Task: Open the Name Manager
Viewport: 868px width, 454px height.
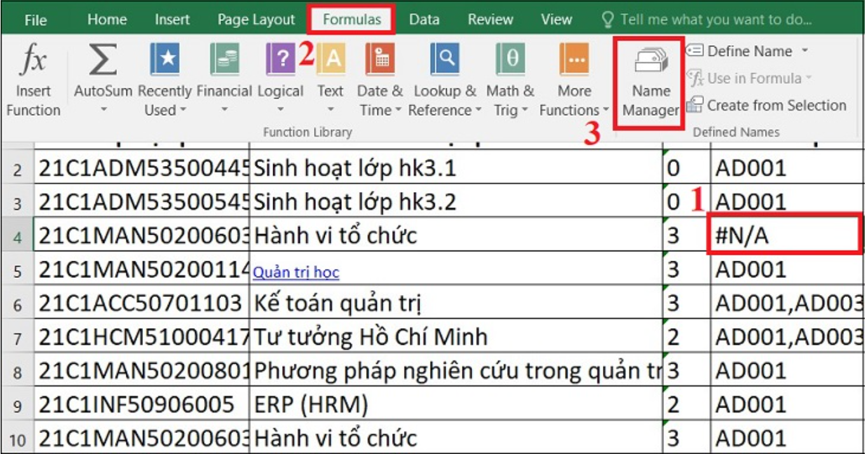Action: [651, 83]
